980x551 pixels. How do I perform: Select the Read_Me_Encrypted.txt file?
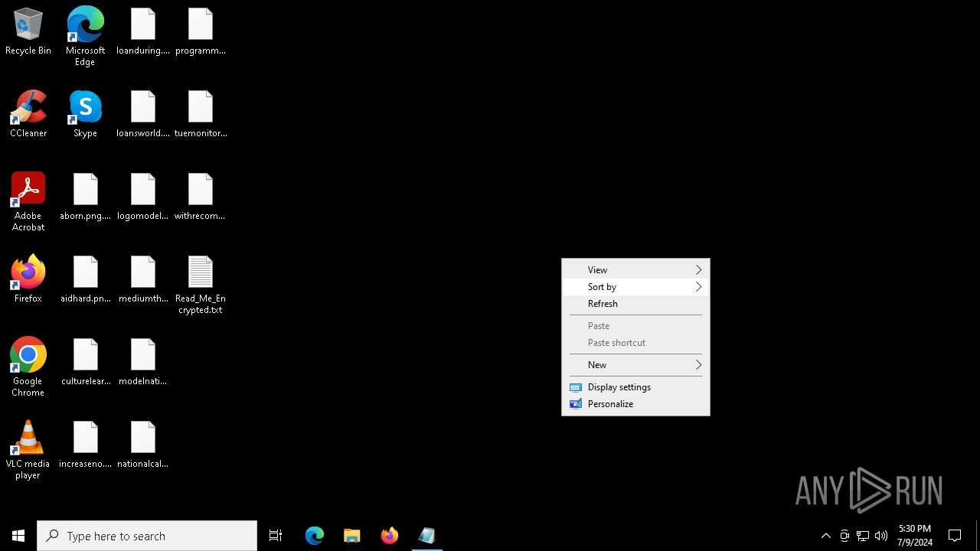pyautogui.click(x=201, y=285)
